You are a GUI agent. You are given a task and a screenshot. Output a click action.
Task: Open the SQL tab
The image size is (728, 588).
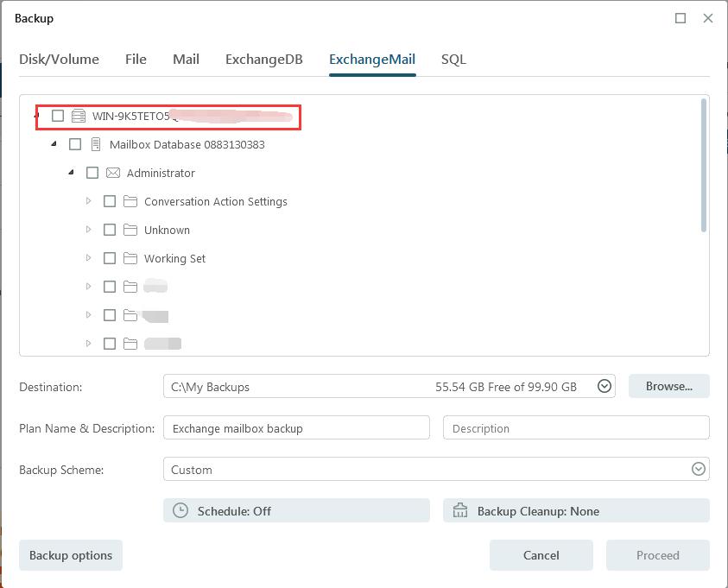click(453, 60)
